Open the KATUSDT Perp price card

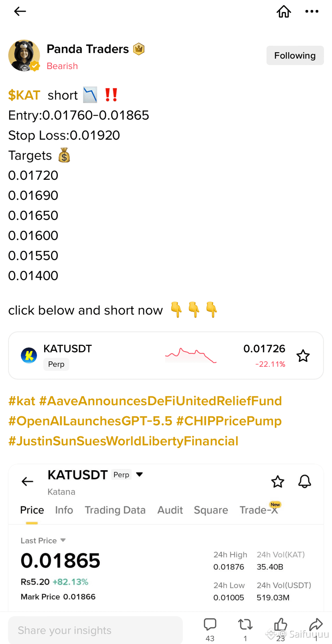click(x=166, y=356)
